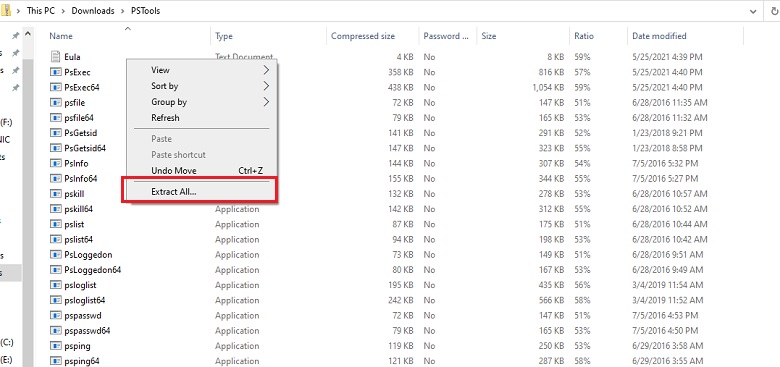Image resolution: width=780 pixels, height=367 pixels.
Task: Click compressed size 242 KB
Action: point(400,300)
